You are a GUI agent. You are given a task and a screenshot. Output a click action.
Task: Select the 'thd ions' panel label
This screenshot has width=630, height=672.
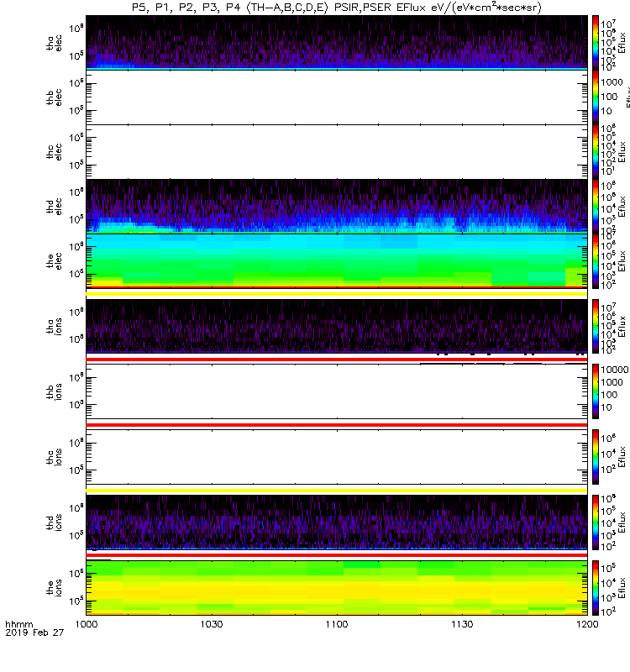coord(55,522)
